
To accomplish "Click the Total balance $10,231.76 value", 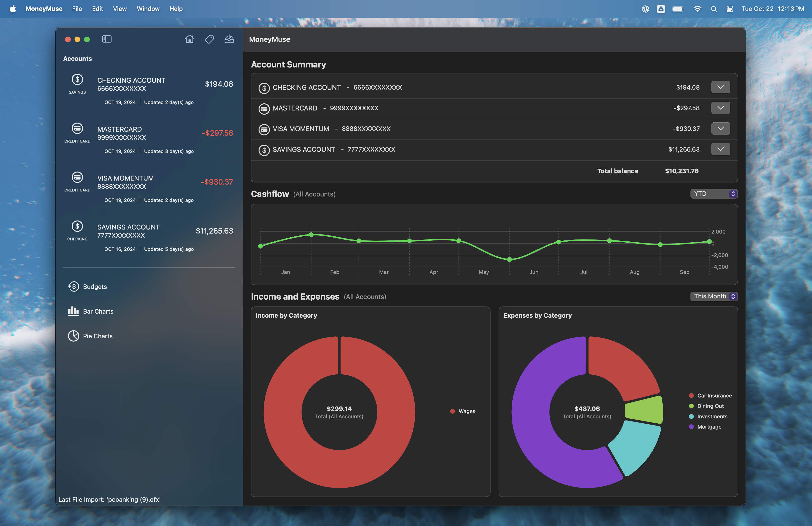I will click(x=682, y=171).
